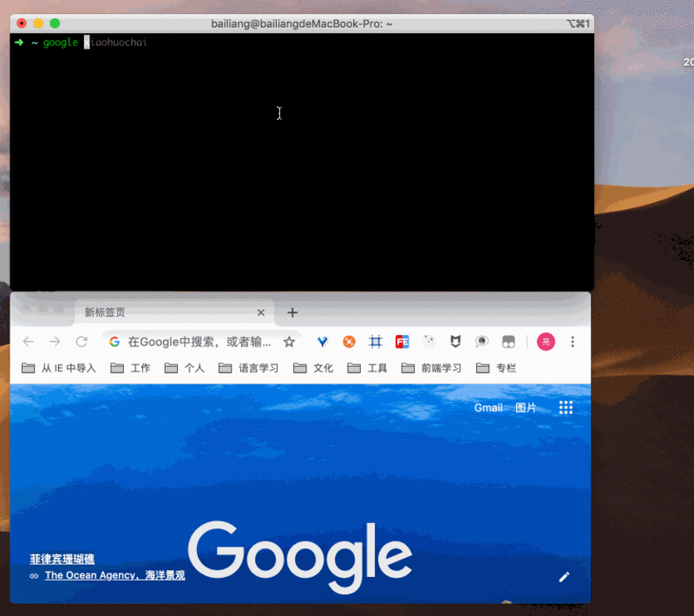Open The Ocean Agency wallpaper credit link
This screenshot has width=694, height=616.
(115, 574)
